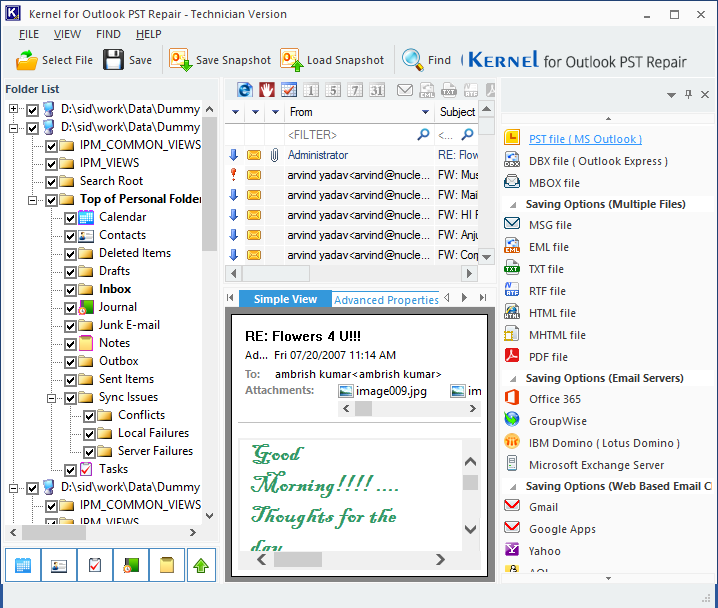Open Notes view from the bottom icon bar
This screenshot has height=608, width=718.
coord(167,565)
